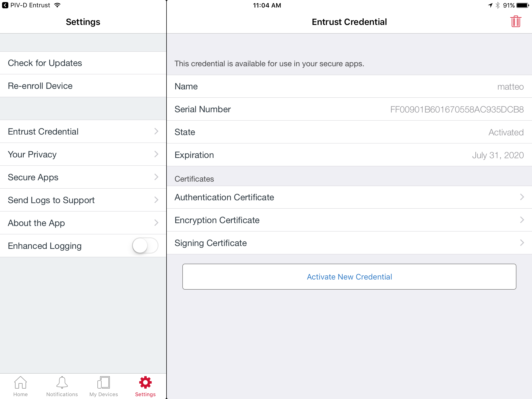The width and height of the screenshot is (532, 399).
Task: Expand About the App chevron
Action: [156, 223]
